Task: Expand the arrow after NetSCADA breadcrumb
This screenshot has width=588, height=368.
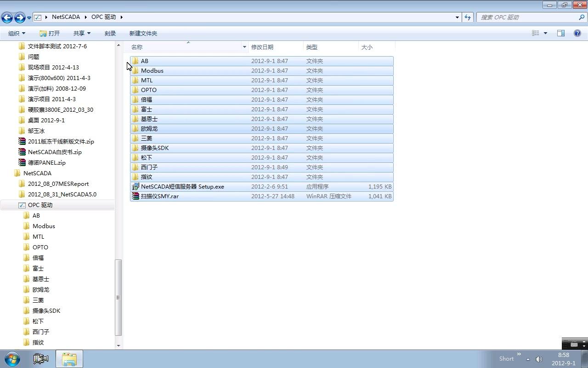Action: click(x=85, y=17)
